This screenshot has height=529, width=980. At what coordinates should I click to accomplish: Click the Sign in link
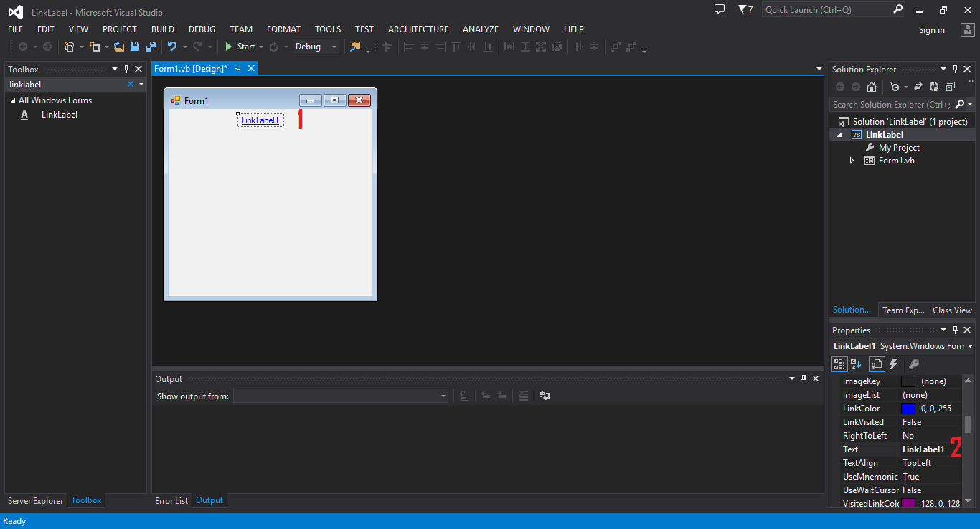click(931, 29)
